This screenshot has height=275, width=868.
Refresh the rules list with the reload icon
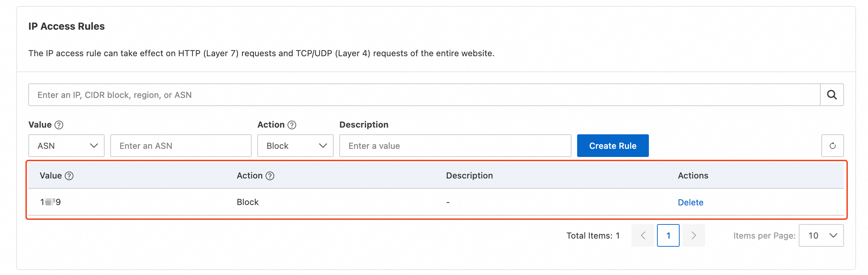[x=832, y=146]
